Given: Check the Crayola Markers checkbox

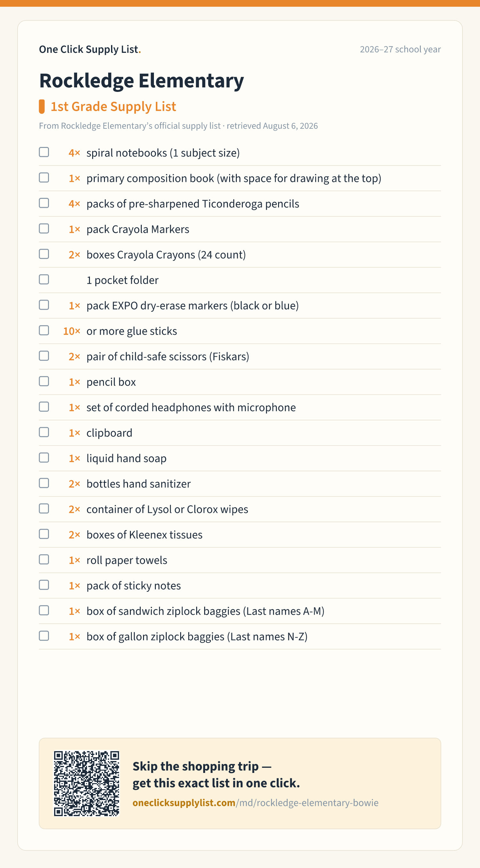Looking at the screenshot, I should click(x=44, y=229).
